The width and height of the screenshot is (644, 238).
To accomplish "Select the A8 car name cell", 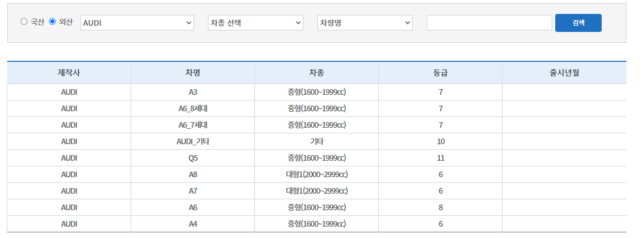I will click(x=192, y=175).
